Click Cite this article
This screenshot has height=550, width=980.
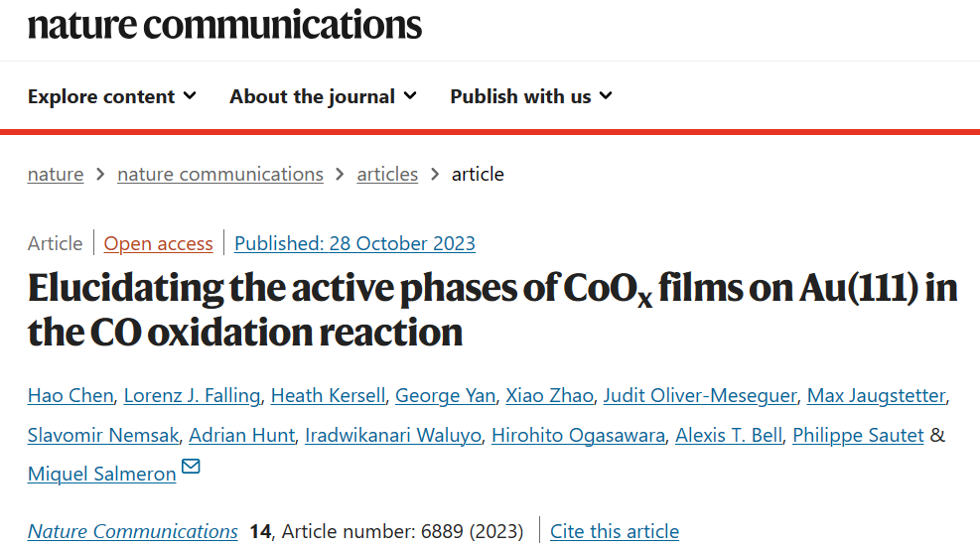coord(615,531)
